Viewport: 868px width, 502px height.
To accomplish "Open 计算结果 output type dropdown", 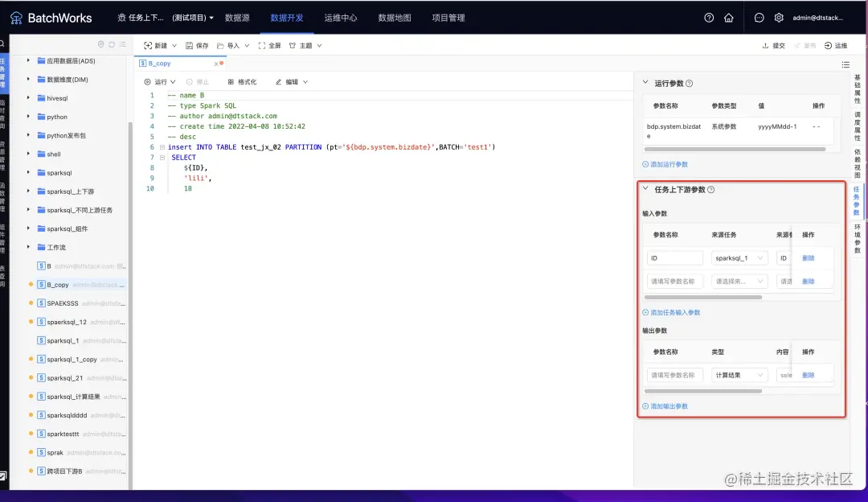I will coord(739,375).
